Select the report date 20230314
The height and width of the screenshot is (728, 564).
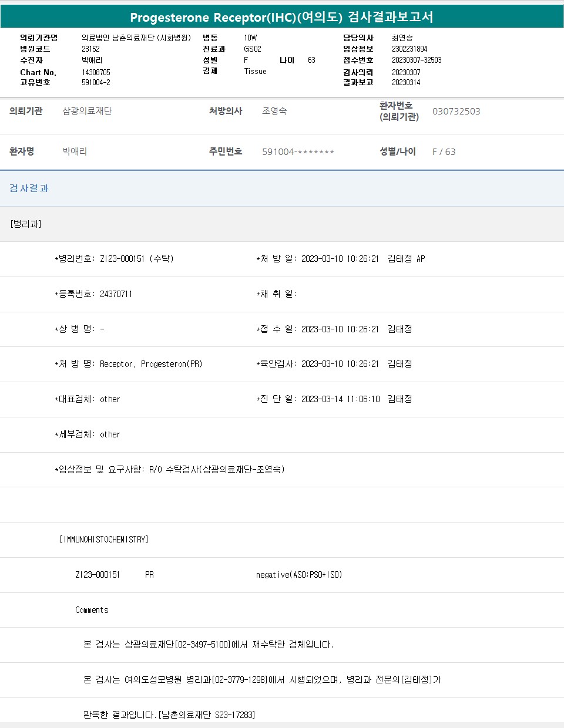(406, 83)
